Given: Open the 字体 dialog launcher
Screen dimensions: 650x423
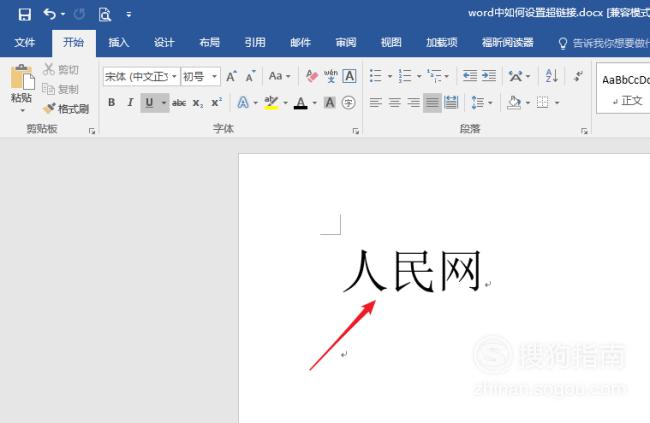Looking at the screenshot, I should click(x=356, y=131).
